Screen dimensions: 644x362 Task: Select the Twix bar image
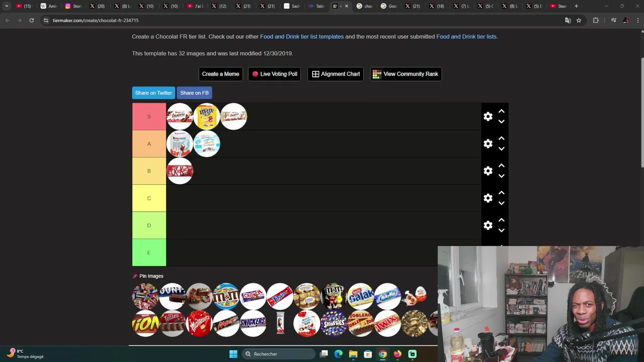387,323
